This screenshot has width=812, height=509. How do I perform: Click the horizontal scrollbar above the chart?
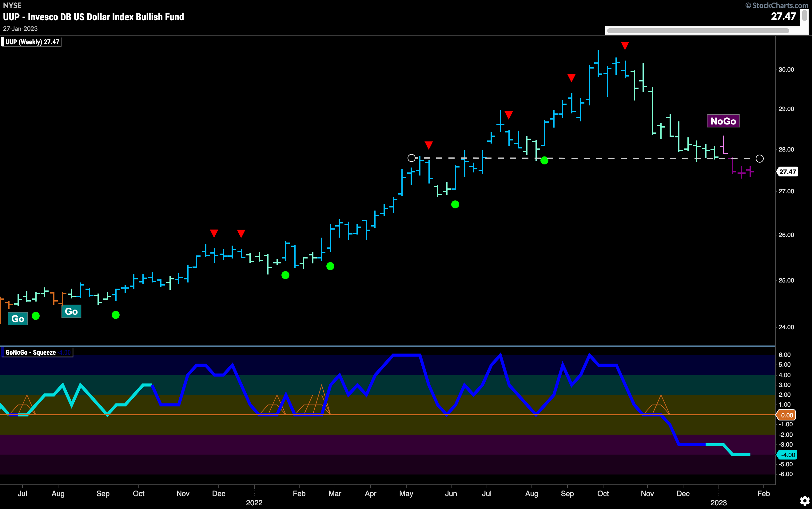698,31
